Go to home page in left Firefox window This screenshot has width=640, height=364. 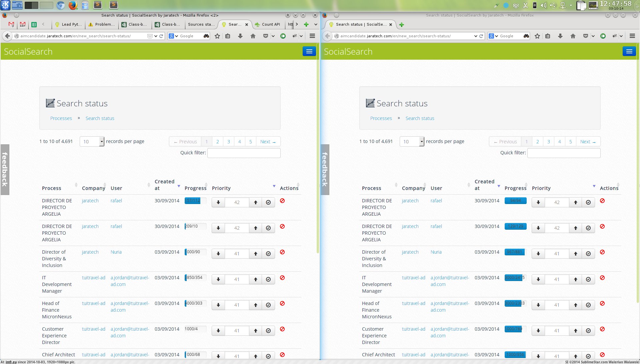pos(253,36)
